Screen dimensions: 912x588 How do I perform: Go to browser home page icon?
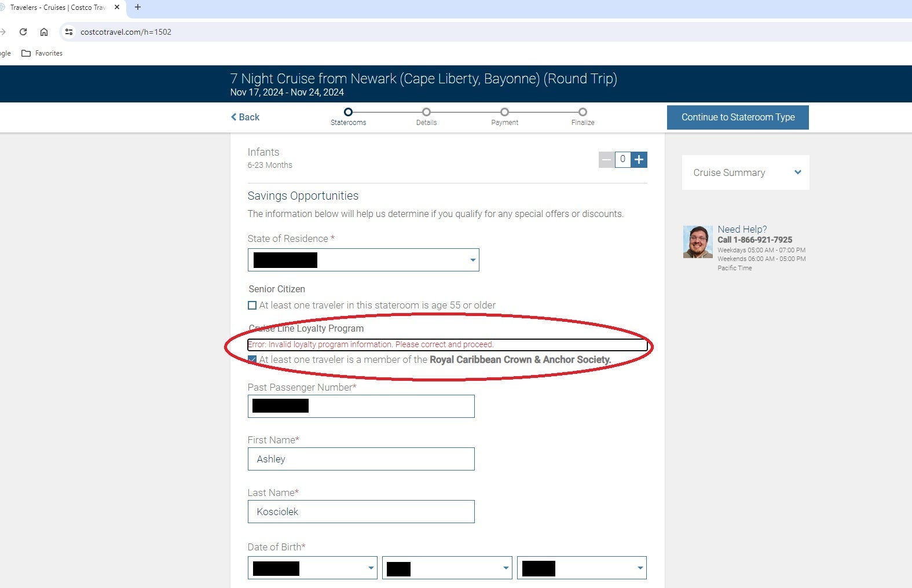coord(44,32)
